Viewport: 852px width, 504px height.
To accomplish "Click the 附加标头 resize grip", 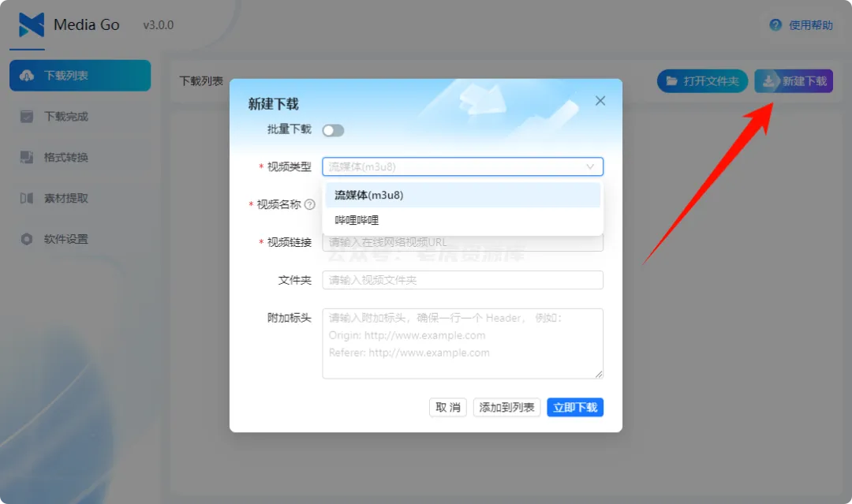I will click(x=598, y=374).
